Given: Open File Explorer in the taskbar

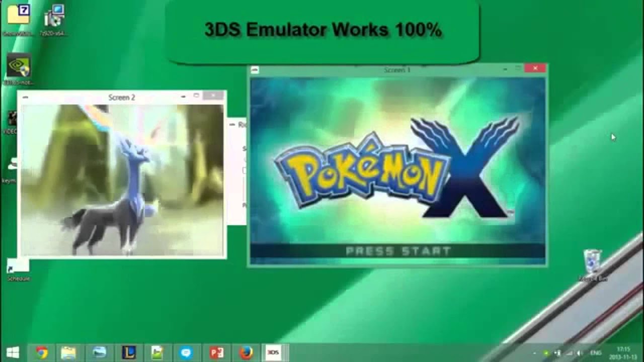Looking at the screenshot, I should (x=68, y=352).
